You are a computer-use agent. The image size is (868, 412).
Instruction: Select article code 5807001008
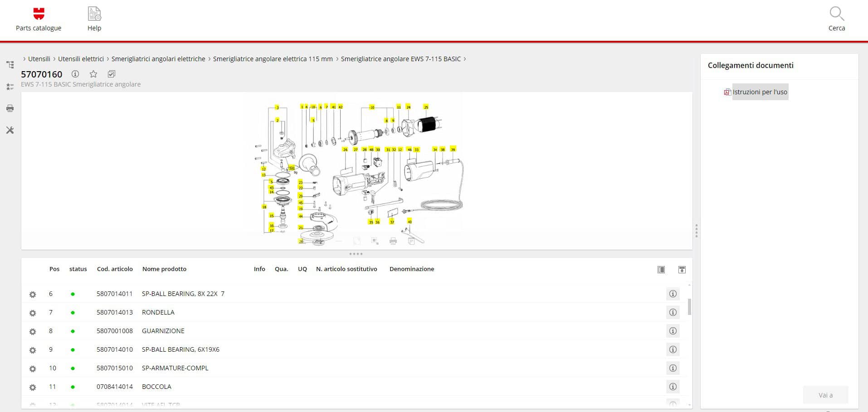[115, 331]
